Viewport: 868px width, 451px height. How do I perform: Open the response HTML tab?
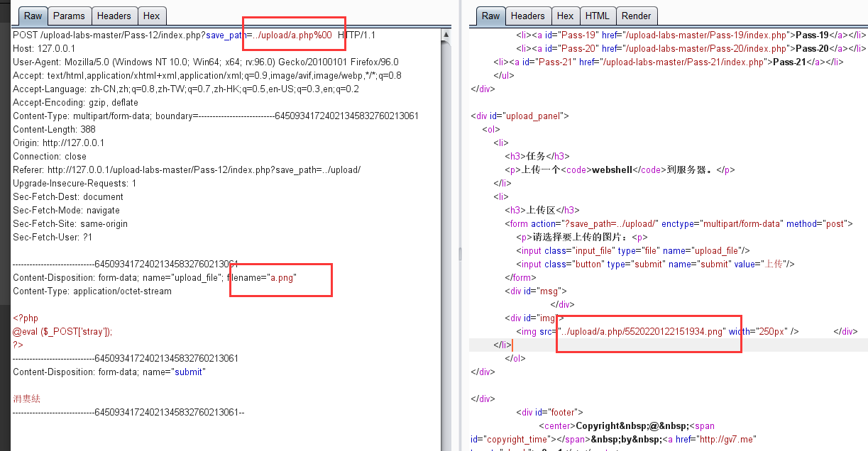598,16
